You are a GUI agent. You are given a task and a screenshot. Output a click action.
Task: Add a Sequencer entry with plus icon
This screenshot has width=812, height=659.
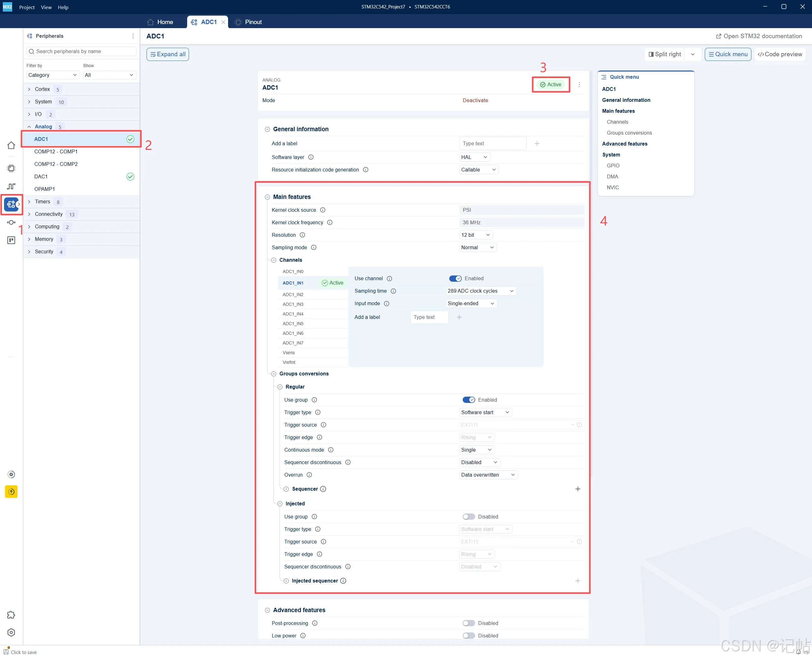click(578, 489)
